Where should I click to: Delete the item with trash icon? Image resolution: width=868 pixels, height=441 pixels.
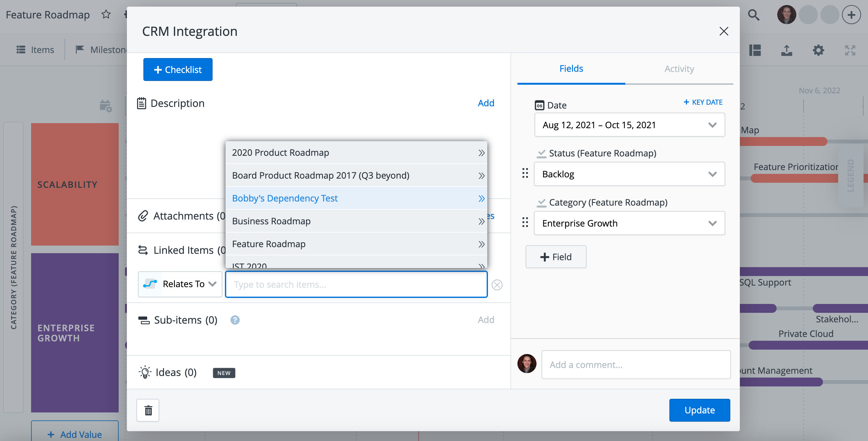coord(148,410)
